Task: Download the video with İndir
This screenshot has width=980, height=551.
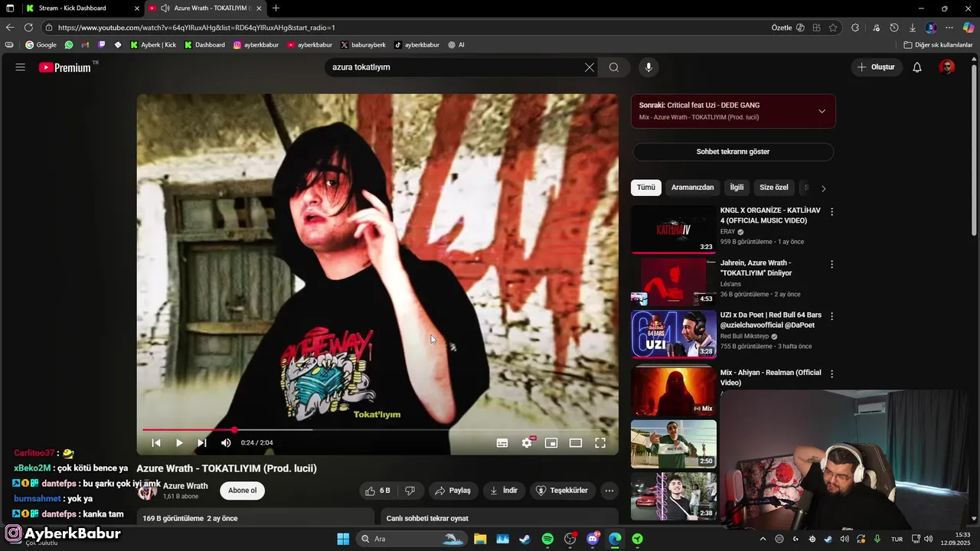Action: (x=505, y=491)
